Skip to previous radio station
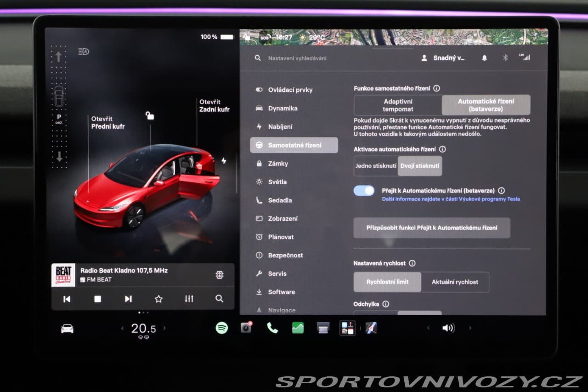This screenshot has height=392, width=588. (67, 299)
